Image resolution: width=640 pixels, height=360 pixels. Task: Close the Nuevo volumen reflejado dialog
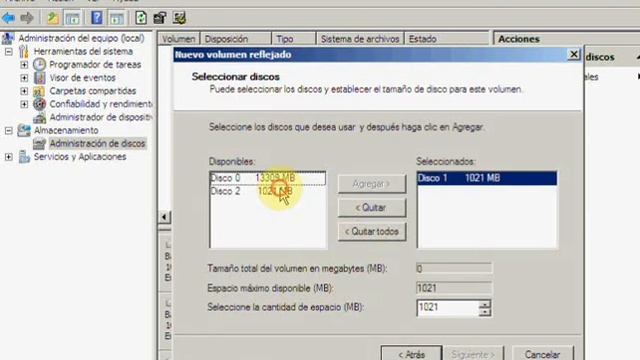coord(573,54)
